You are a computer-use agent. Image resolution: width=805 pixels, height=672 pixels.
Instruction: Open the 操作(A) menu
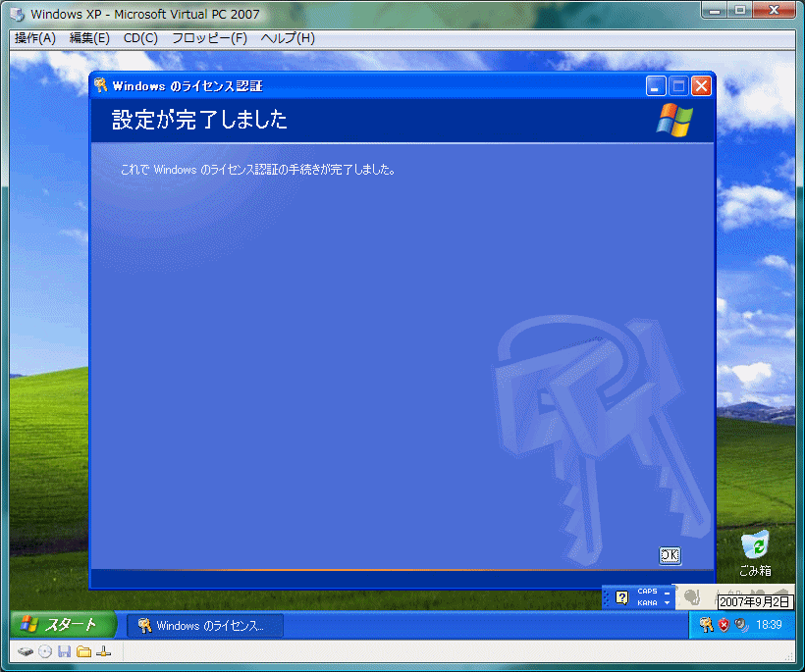click(x=35, y=38)
